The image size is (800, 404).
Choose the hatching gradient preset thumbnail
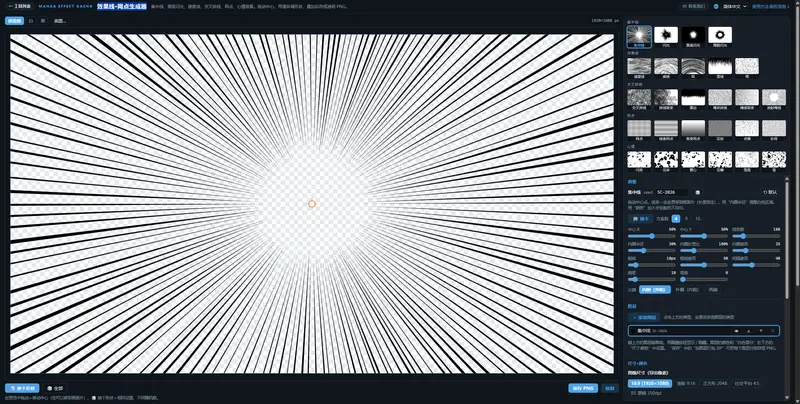pyautogui.click(x=666, y=98)
